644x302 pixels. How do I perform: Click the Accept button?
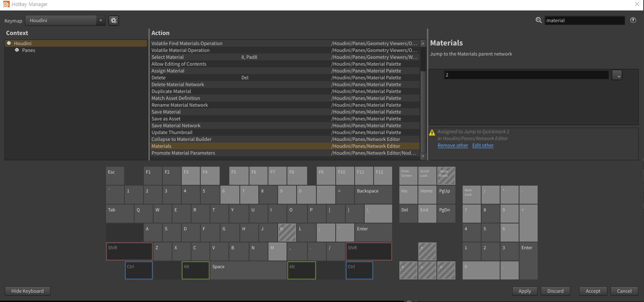593,291
